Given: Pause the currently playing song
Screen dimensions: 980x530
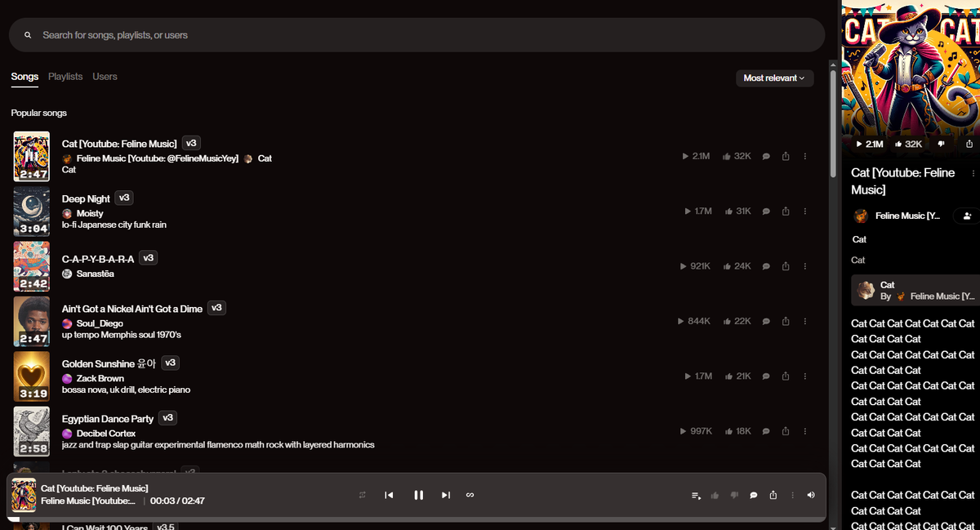Looking at the screenshot, I should pyautogui.click(x=418, y=495).
